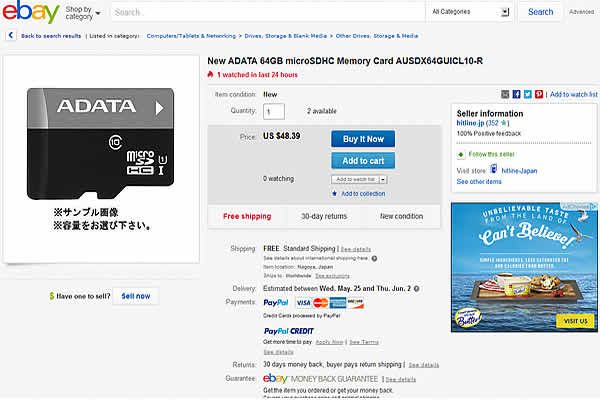This screenshot has width=600, height=400.
Task: Open Guarantee See details link
Action: pos(400,380)
